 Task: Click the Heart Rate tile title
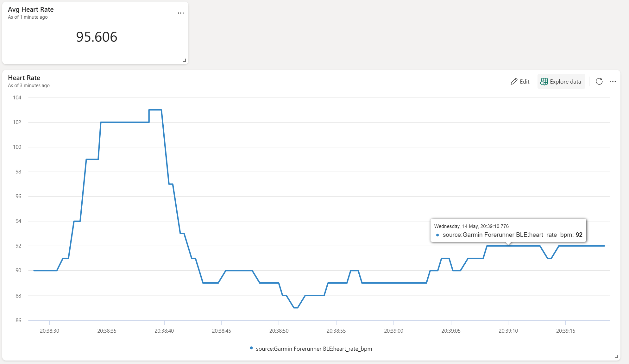click(x=24, y=78)
